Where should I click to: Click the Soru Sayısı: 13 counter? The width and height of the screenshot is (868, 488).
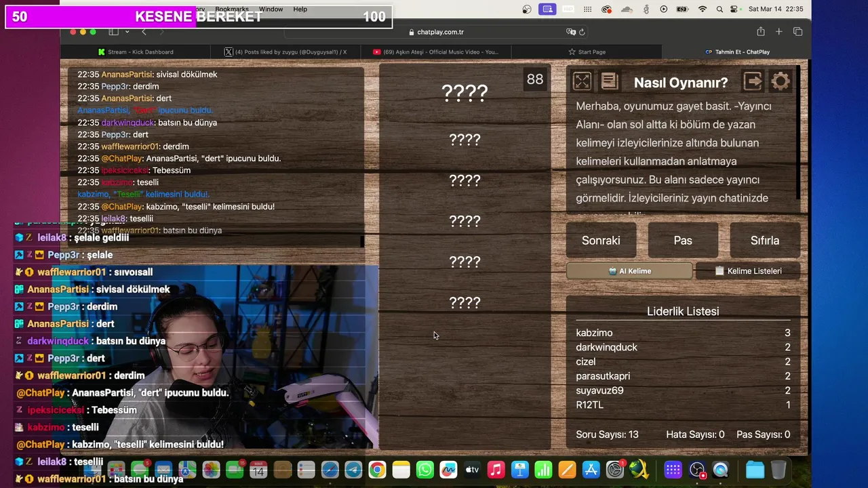(607, 434)
